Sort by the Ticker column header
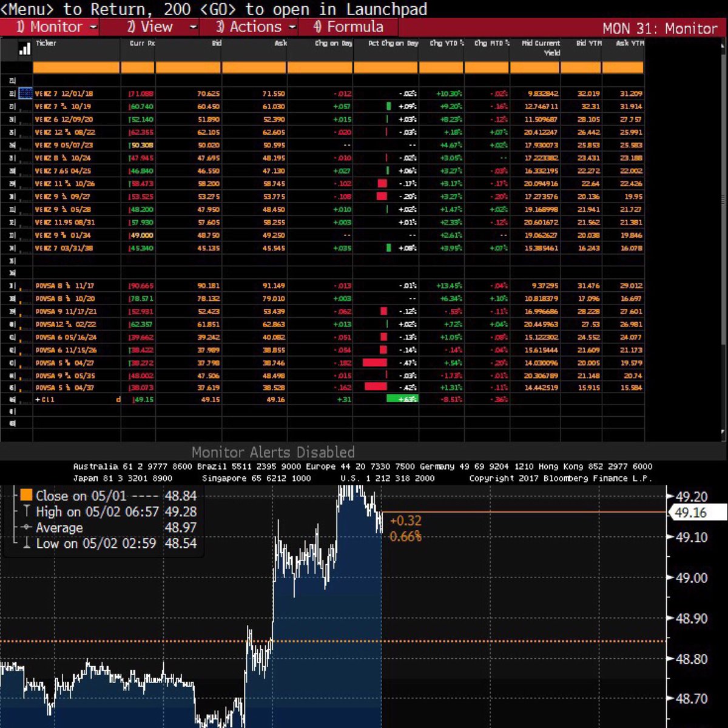The height and width of the screenshot is (728, 728). tap(46, 44)
